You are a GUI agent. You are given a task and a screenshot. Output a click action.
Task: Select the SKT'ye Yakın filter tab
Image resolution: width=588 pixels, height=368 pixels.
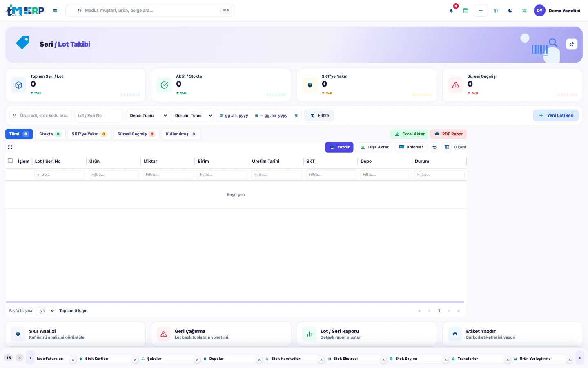[89, 134]
